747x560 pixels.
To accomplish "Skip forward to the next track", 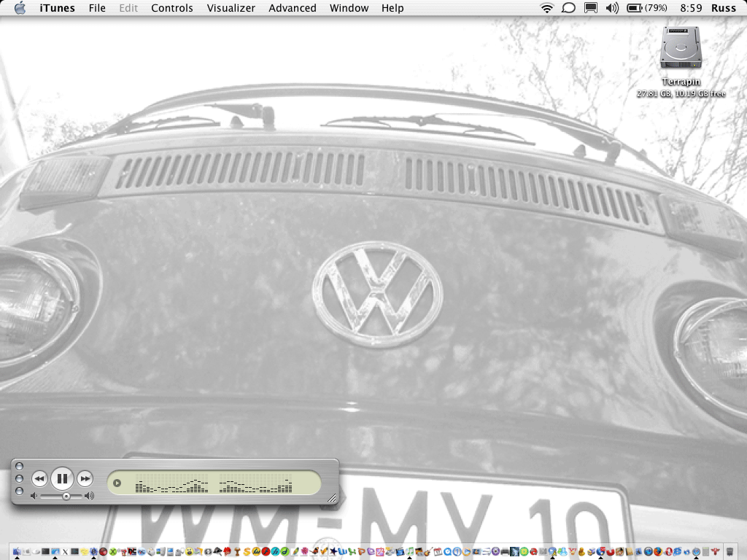I will pos(85,478).
